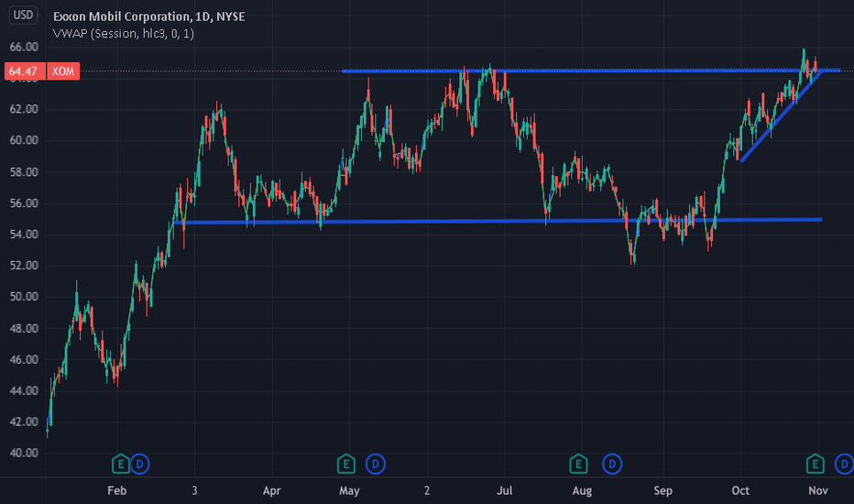Click the 62.00 price axis label
Screen dimensions: 854x504
[24, 109]
